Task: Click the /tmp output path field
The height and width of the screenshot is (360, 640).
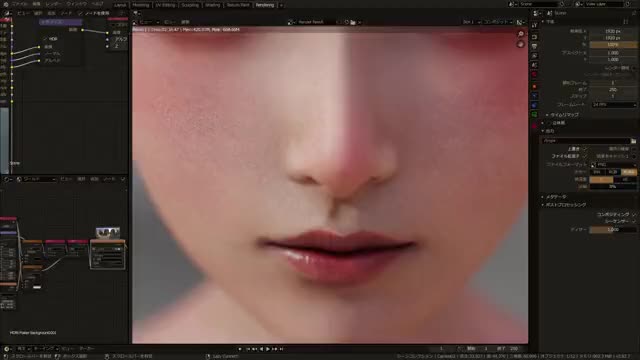Action: click(x=586, y=141)
